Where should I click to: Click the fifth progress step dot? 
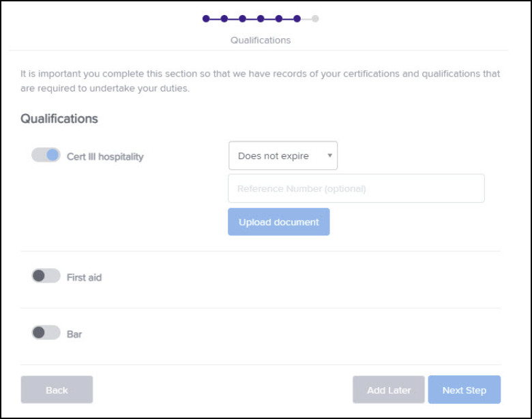tap(279, 18)
